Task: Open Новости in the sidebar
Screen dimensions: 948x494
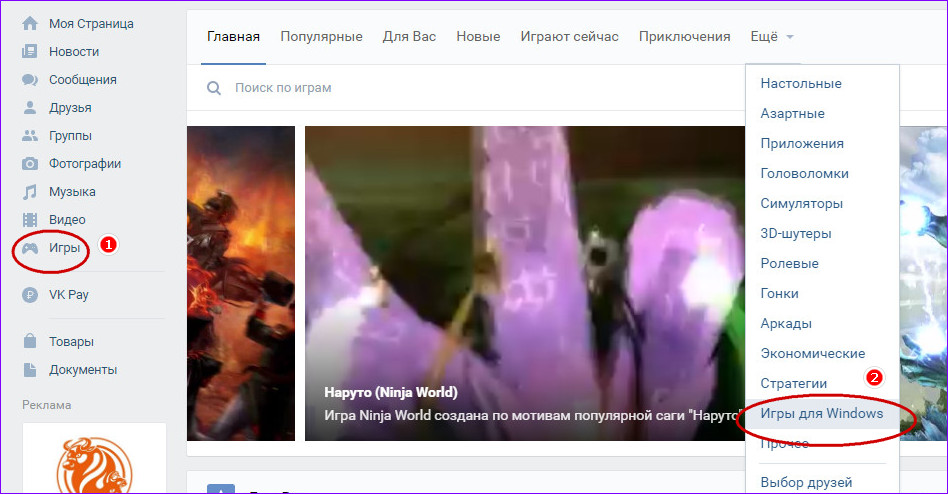Action: tap(74, 51)
